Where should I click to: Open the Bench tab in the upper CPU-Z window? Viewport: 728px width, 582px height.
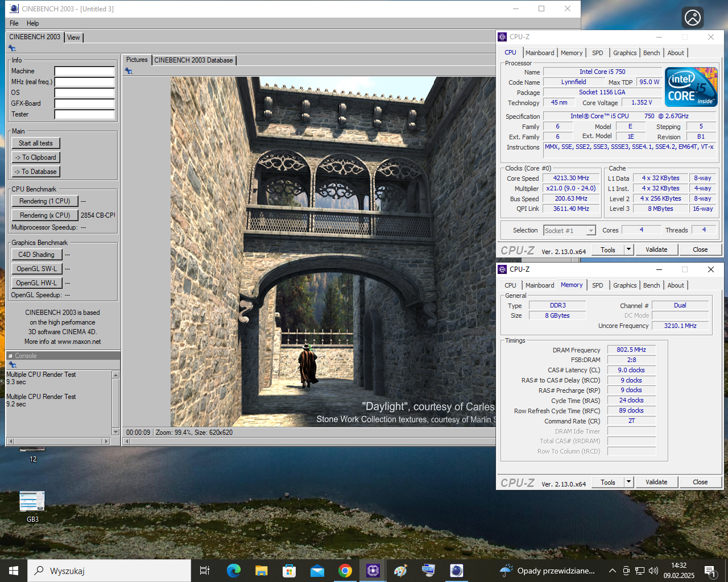[652, 53]
